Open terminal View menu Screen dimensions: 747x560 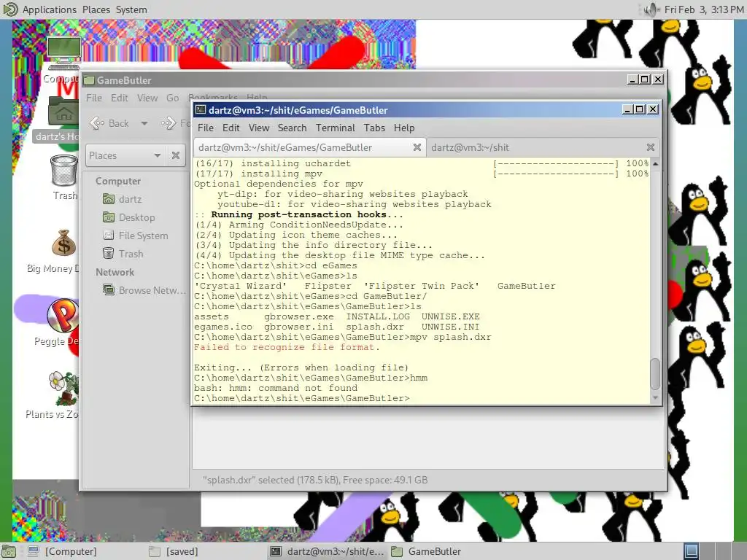click(259, 128)
